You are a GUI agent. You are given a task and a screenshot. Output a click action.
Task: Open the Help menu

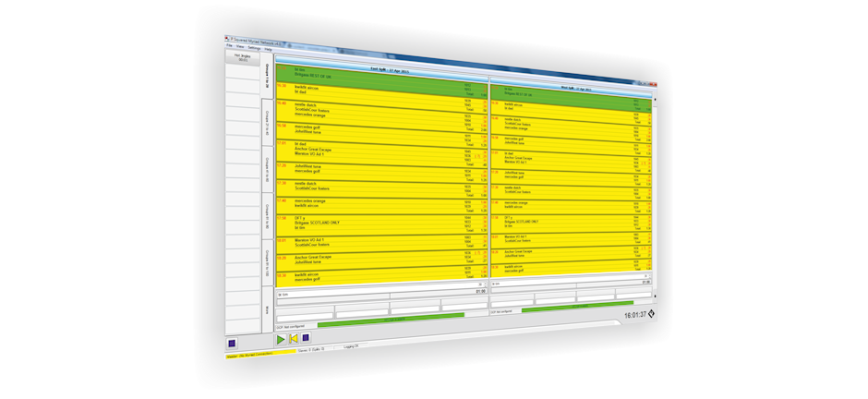click(x=268, y=47)
